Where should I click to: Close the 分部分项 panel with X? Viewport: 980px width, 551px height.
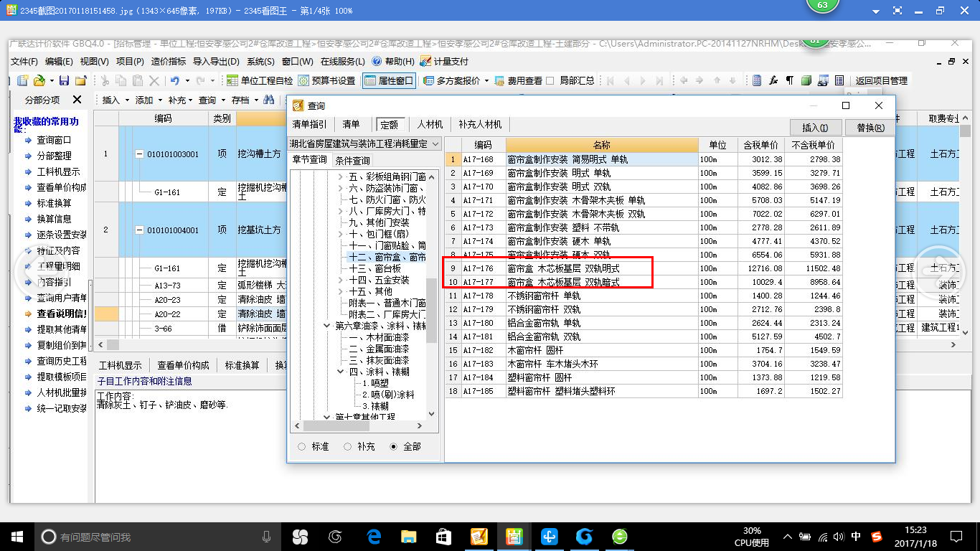click(77, 100)
